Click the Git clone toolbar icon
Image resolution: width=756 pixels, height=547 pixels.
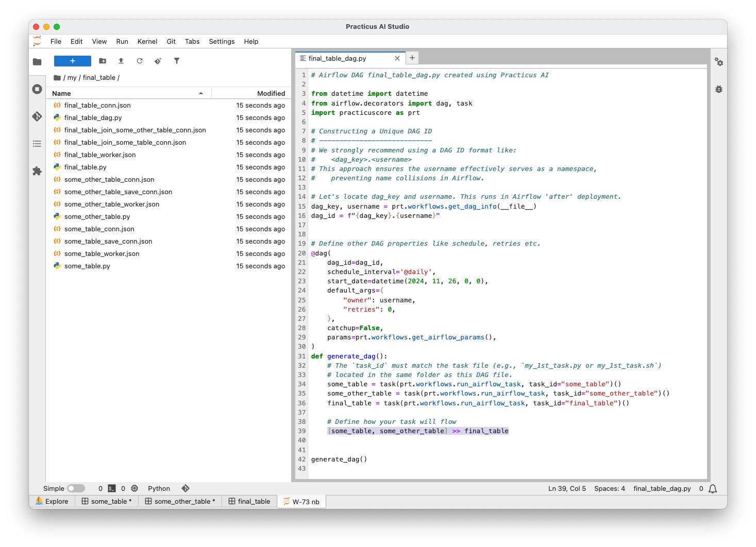point(158,61)
